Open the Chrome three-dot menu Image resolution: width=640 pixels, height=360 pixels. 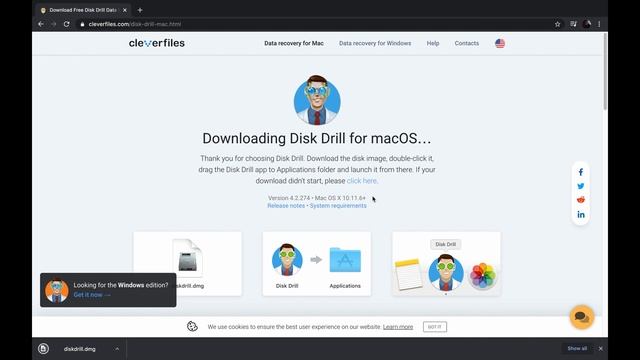point(599,24)
